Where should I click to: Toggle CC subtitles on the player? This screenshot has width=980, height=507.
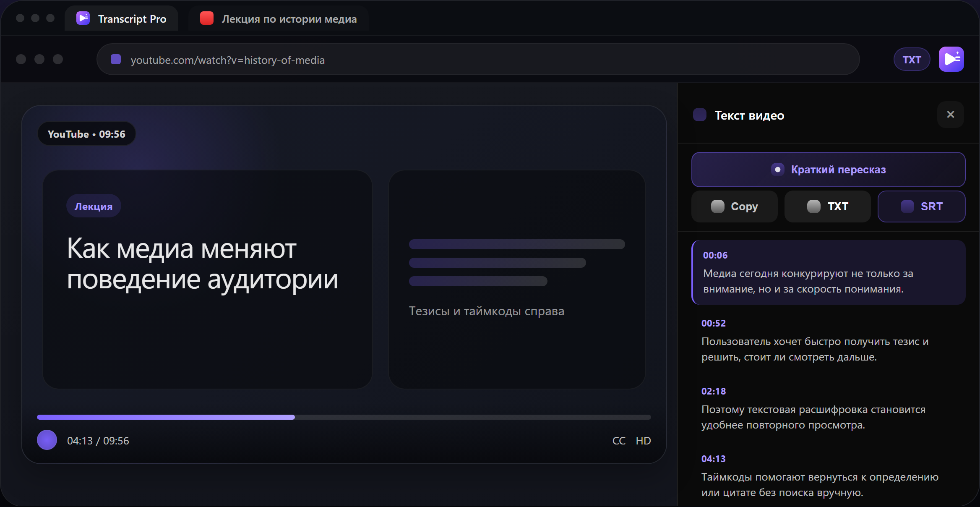click(x=618, y=440)
